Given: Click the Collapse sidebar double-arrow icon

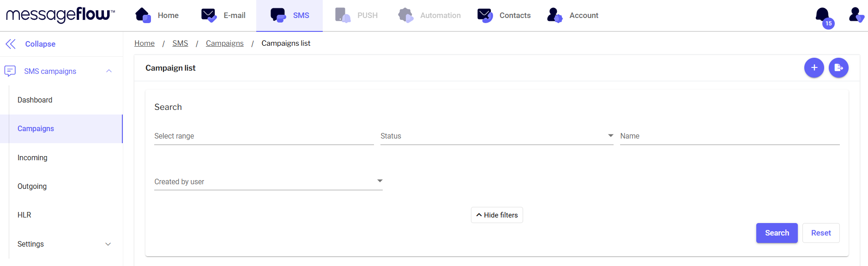Looking at the screenshot, I should (x=11, y=44).
